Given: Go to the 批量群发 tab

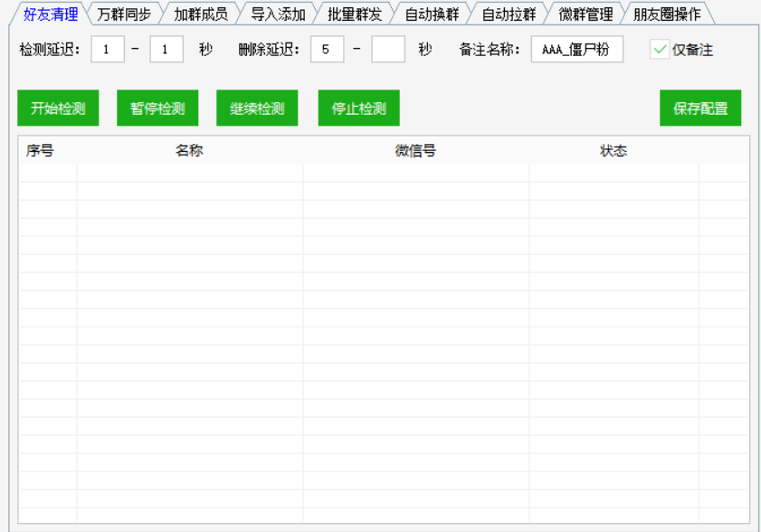Looking at the screenshot, I should (x=355, y=14).
